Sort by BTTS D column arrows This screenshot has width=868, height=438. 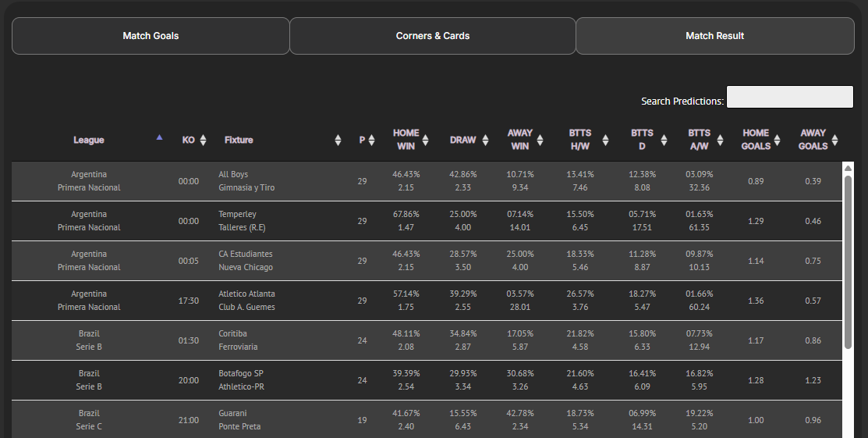pyautogui.click(x=663, y=141)
